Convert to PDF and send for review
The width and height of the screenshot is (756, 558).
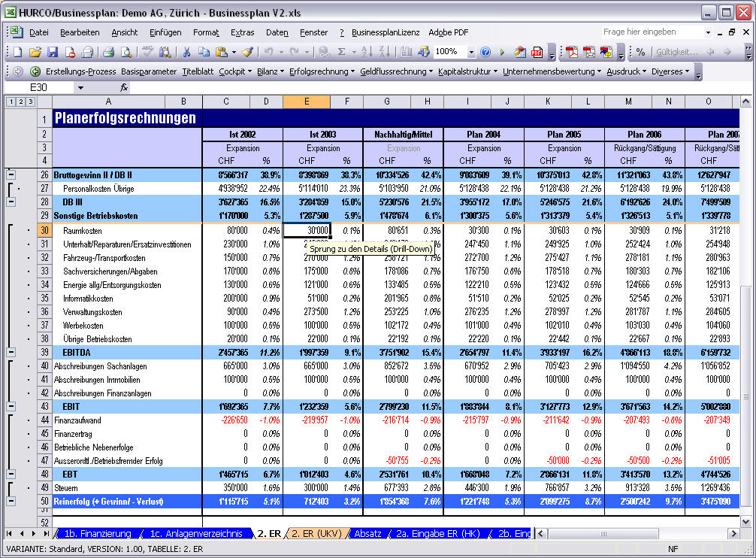click(x=606, y=52)
